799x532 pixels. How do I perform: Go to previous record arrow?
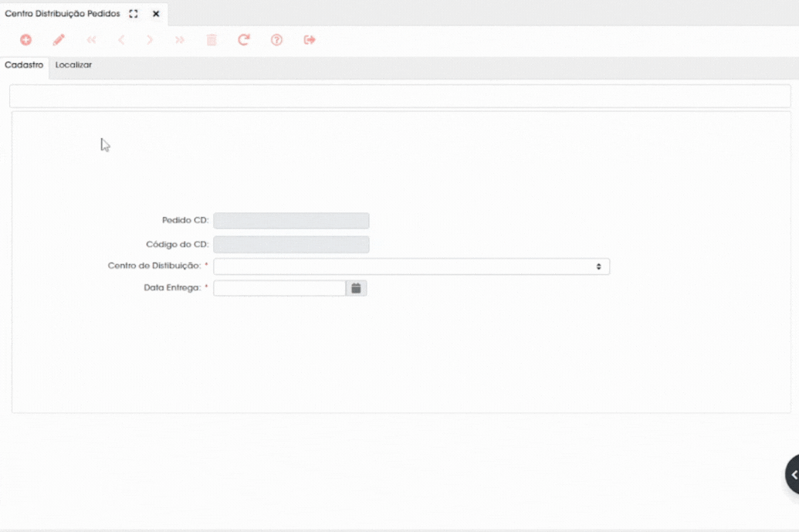click(x=121, y=39)
